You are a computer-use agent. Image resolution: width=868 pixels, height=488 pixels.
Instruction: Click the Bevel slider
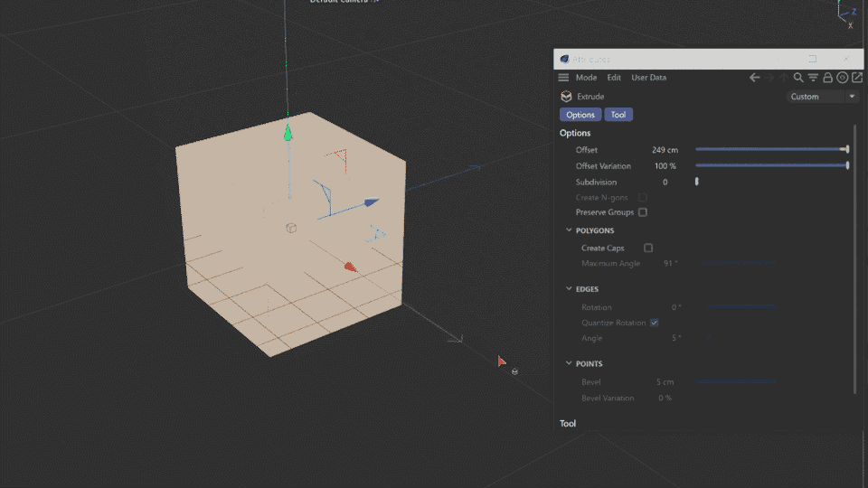(x=736, y=381)
